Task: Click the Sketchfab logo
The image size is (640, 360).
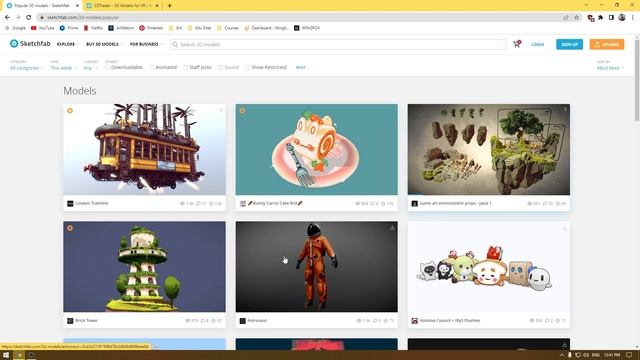Action: tap(30, 44)
